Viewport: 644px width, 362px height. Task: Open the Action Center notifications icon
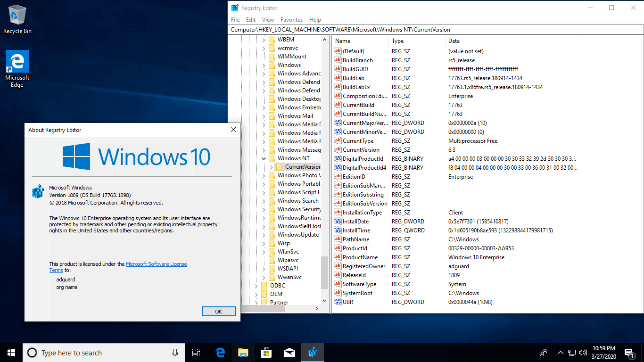[x=628, y=353]
